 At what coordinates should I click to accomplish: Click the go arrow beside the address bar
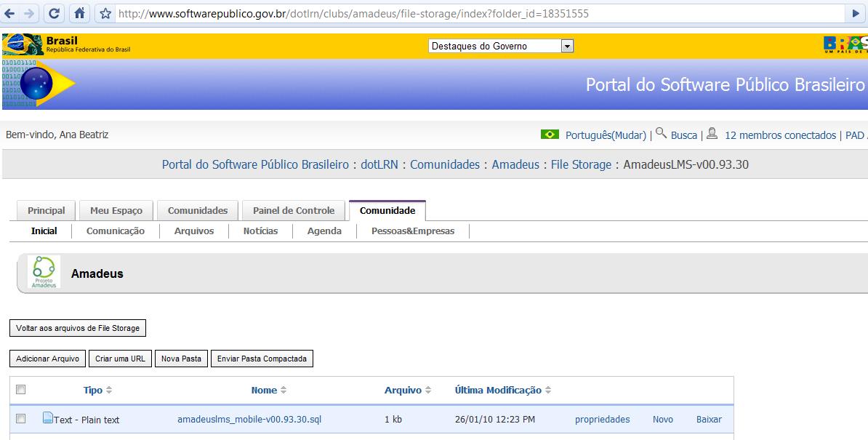click(x=856, y=13)
